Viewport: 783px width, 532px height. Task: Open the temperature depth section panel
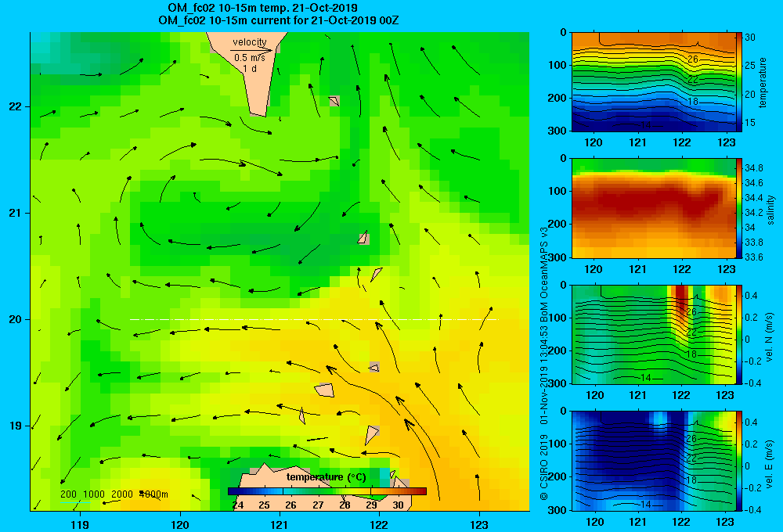[653, 82]
